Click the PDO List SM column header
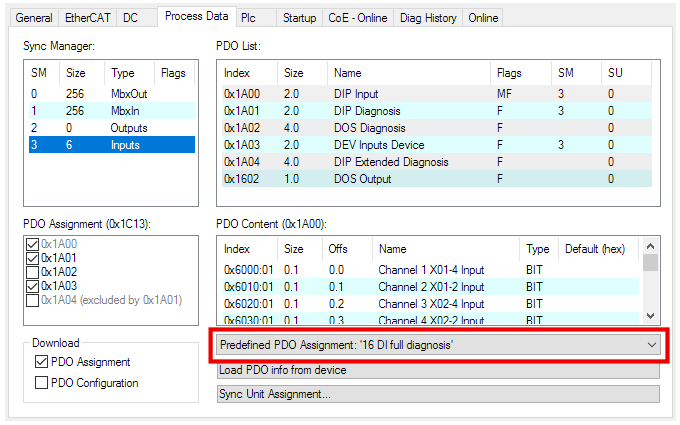The height and width of the screenshot is (425, 680). [x=576, y=73]
